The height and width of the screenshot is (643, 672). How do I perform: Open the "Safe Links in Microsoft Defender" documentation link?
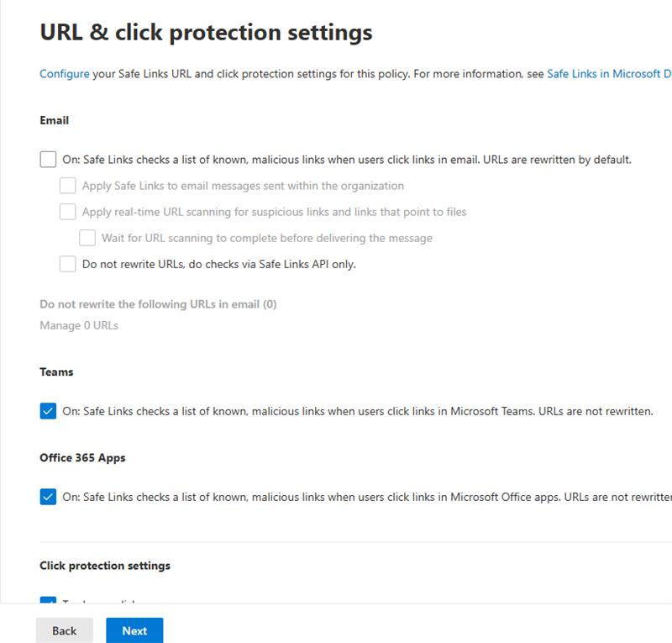[609, 73]
